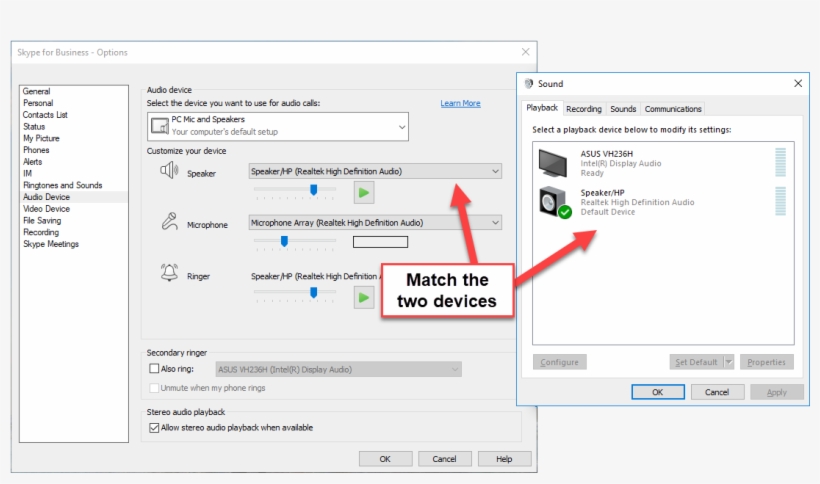Select General in the options list
Viewport: 820px width, 484px height.
[37, 91]
